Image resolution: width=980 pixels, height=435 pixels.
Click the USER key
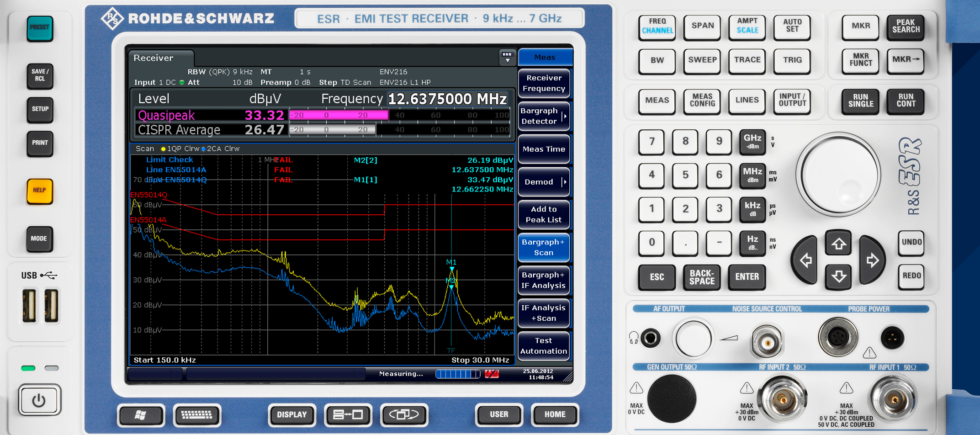[499, 415]
